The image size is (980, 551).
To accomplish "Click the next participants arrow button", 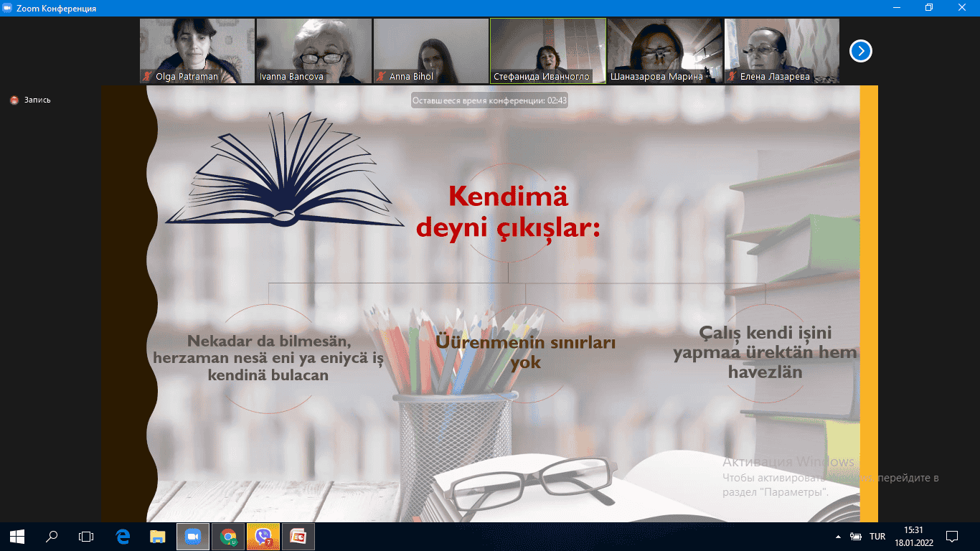I will tap(861, 51).
